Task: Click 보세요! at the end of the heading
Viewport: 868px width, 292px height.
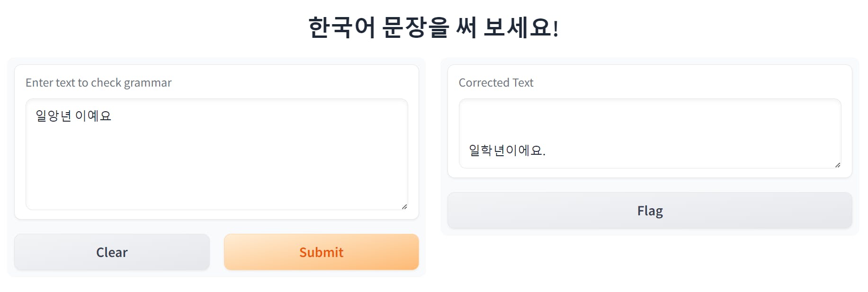Action: click(x=521, y=27)
